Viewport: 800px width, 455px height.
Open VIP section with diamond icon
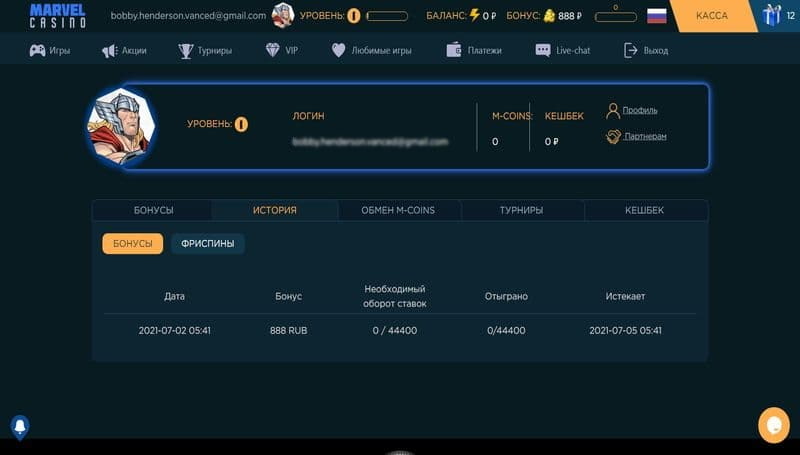[282, 50]
